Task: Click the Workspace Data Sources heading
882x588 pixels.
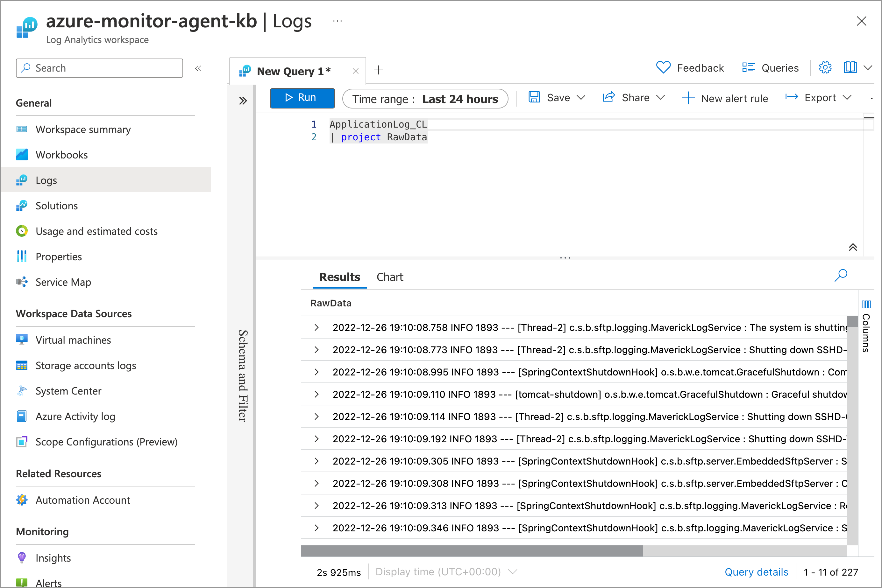Action: point(74,313)
